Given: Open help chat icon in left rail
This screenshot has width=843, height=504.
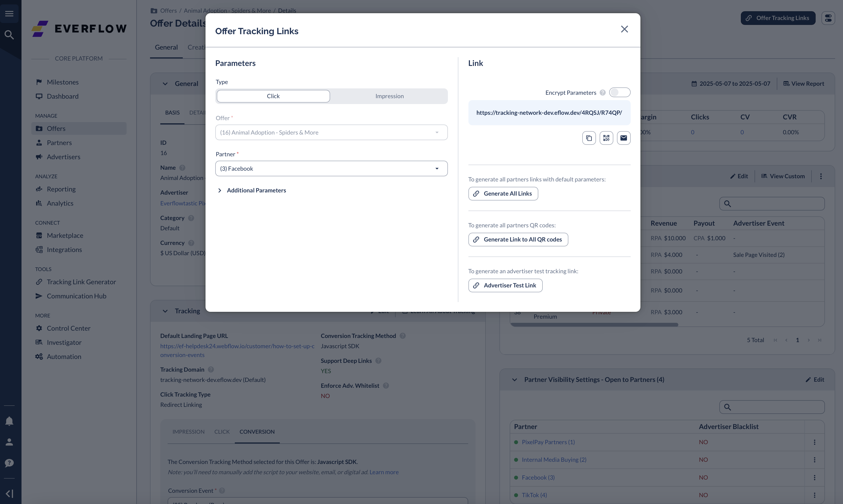Looking at the screenshot, I should (9, 463).
